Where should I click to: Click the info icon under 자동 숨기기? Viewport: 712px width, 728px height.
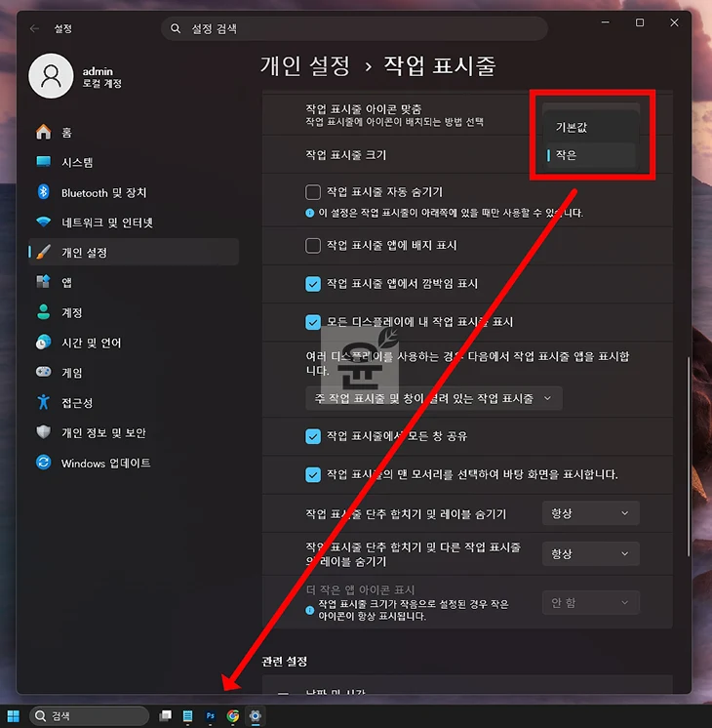pyautogui.click(x=309, y=213)
